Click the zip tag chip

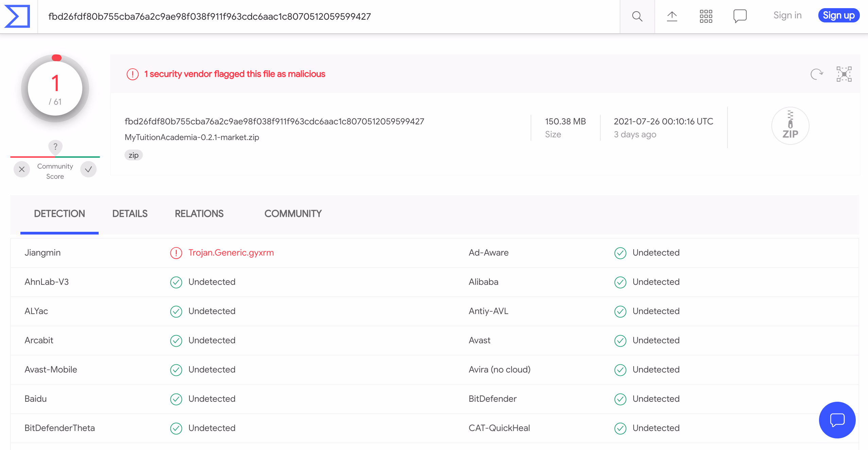tap(133, 155)
